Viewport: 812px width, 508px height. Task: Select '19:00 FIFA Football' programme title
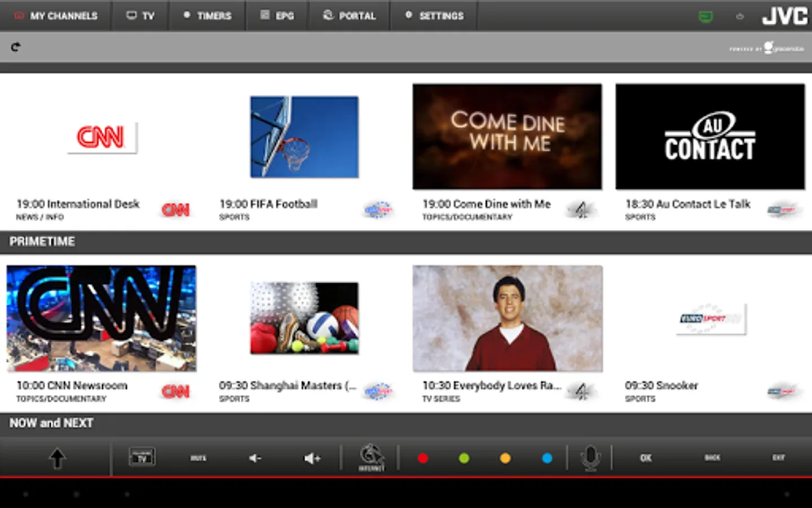[268, 204]
